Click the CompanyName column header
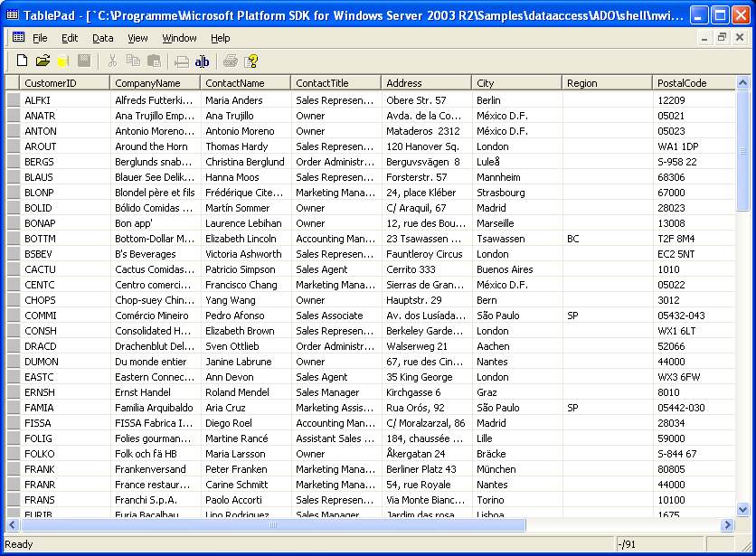This screenshot has height=556, width=756. pos(156,83)
